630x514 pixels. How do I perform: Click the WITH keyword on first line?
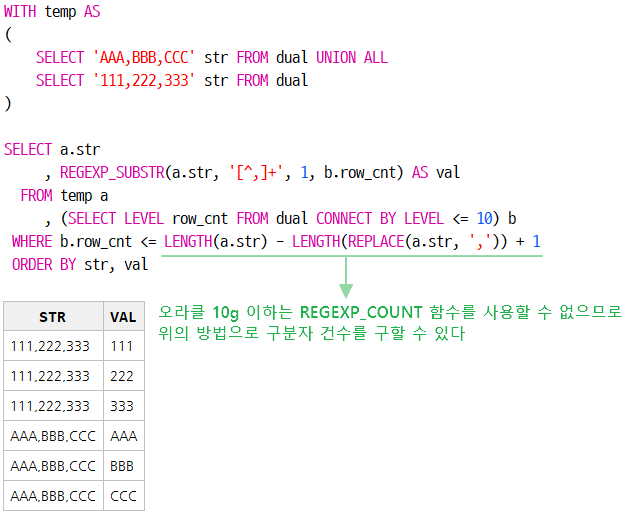[x=20, y=11]
